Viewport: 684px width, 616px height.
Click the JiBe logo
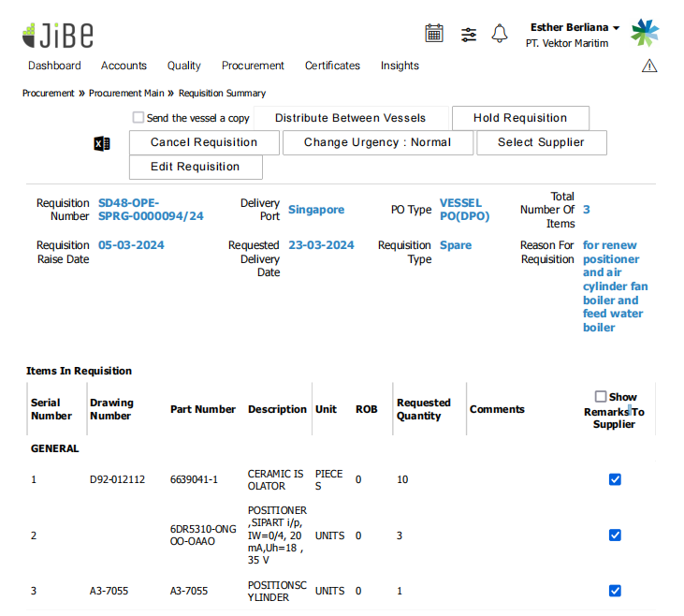pyautogui.click(x=58, y=35)
